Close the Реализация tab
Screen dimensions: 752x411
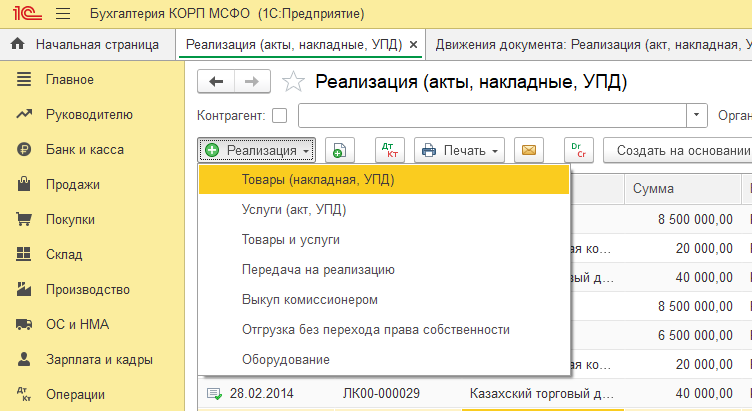point(413,45)
